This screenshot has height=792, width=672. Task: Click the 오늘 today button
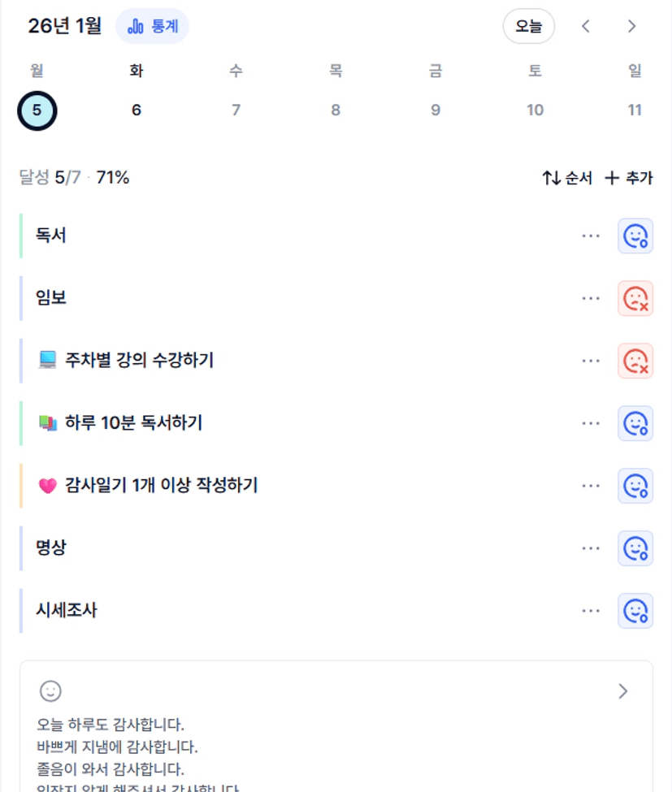[x=528, y=27]
